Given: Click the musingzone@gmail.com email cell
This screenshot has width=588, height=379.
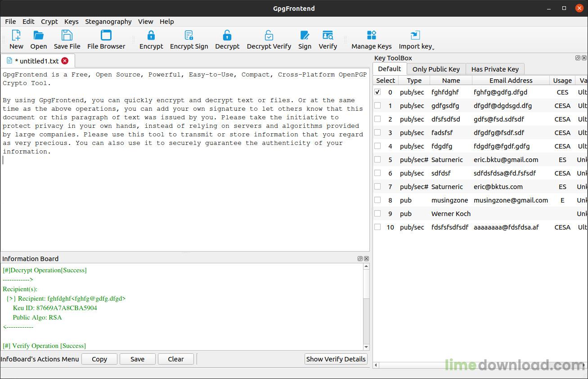Looking at the screenshot, I should click(511, 200).
